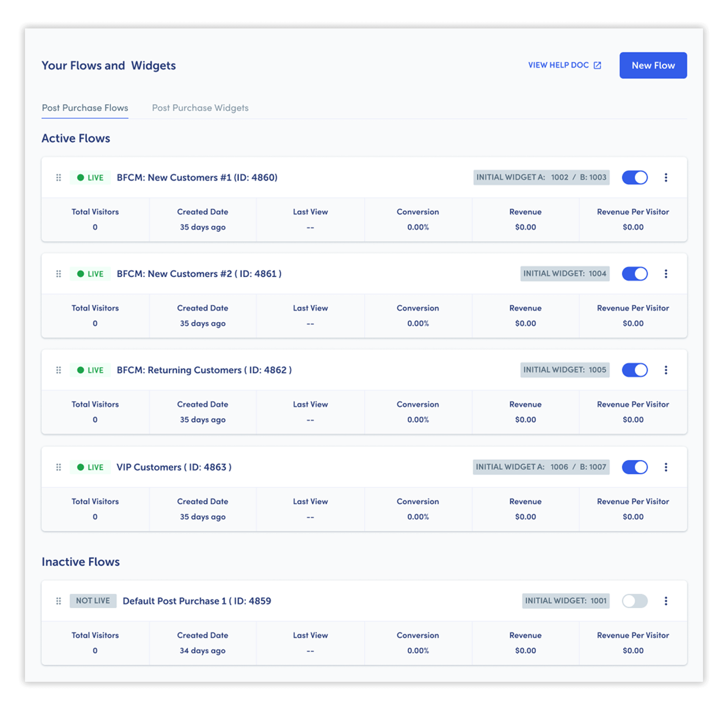Disable the BFCM: New Customers #2 flow toggle
The height and width of the screenshot is (711, 728).
[x=635, y=274]
